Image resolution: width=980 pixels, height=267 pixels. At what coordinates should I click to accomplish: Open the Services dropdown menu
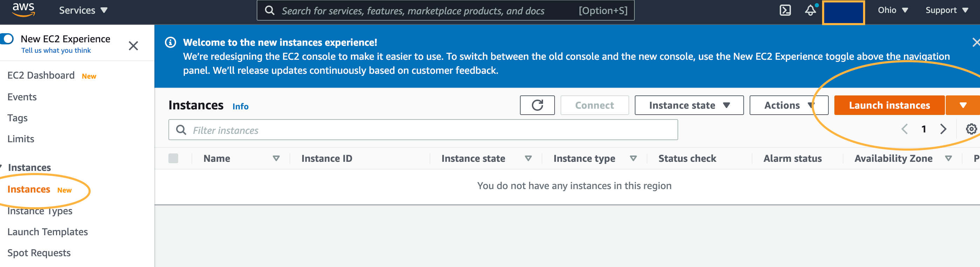(83, 10)
